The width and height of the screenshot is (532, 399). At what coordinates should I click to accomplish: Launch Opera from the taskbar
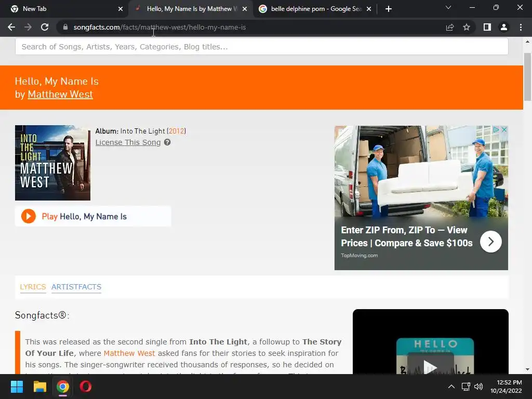tap(86, 387)
